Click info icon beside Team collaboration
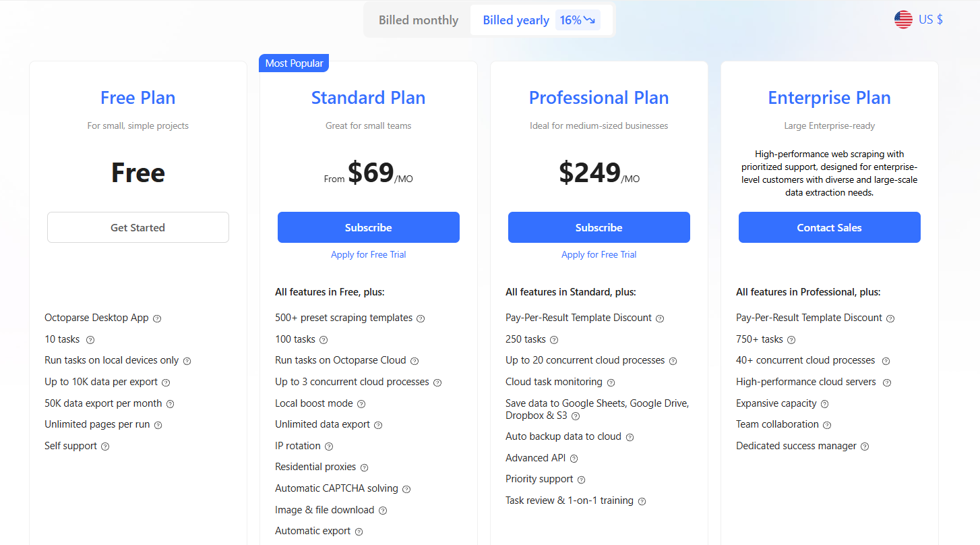 pyautogui.click(x=828, y=425)
